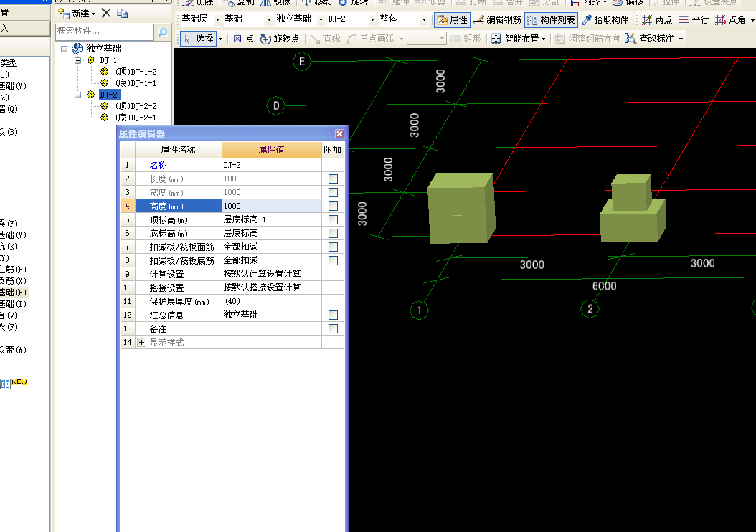
Task: Click the 属性值 column header
Action: [x=271, y=150]
